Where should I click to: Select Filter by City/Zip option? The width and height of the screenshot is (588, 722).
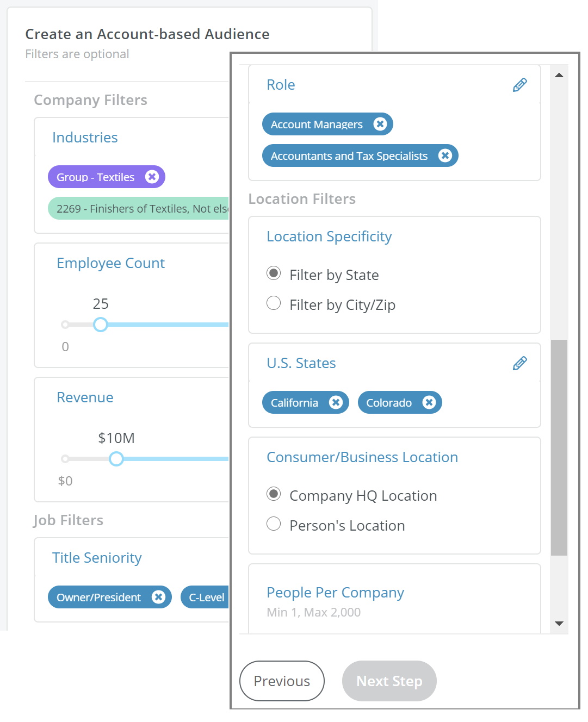click(274, 303)
